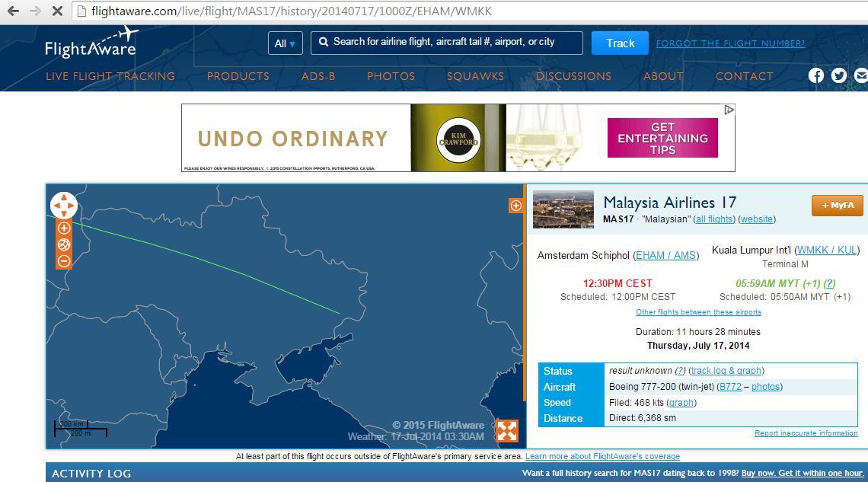Open the speed graph link
This screenshot has width=868, height=482.
tap(681, 403)
